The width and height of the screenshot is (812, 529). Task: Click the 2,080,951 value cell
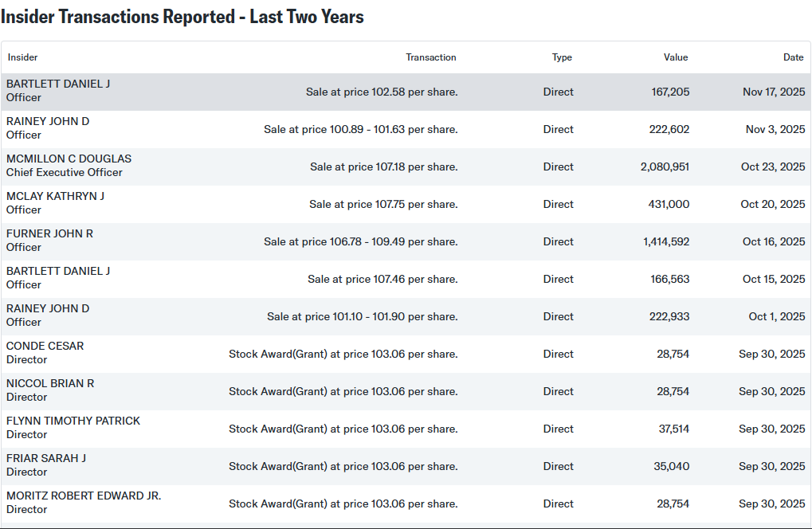tap(665, 167)
